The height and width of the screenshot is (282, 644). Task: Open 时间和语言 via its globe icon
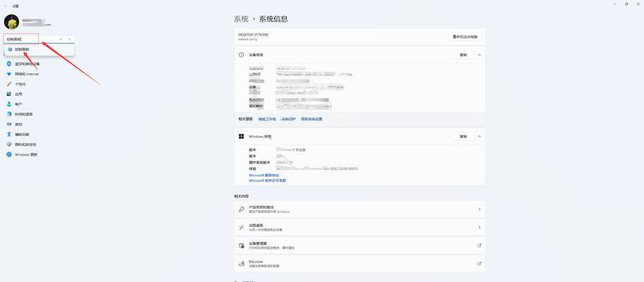coord(9,114)
